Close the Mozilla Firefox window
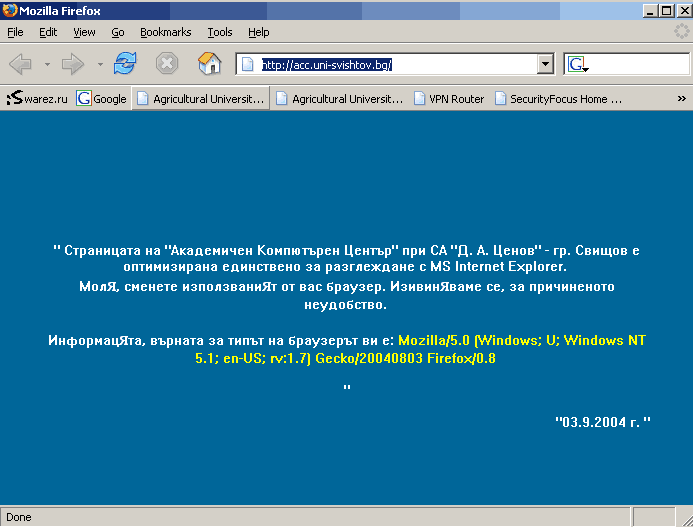This screenshot has height=527, width=693. [x=684, y=11]
